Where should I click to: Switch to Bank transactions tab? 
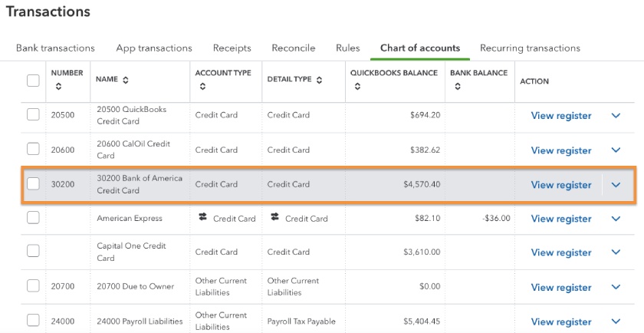pyautogui.click(x=55, y=48)
